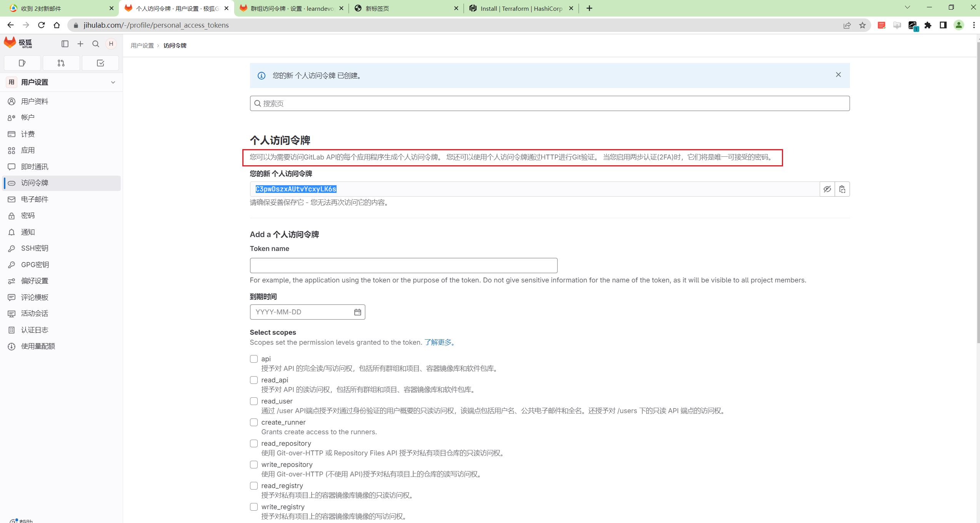Open 计费 in the sidebar
Screen dimensions: 980x523
tap(62, 134)
